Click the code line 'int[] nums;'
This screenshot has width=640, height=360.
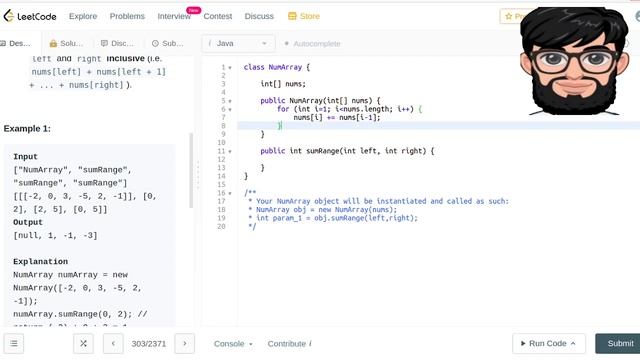point(283,84)
